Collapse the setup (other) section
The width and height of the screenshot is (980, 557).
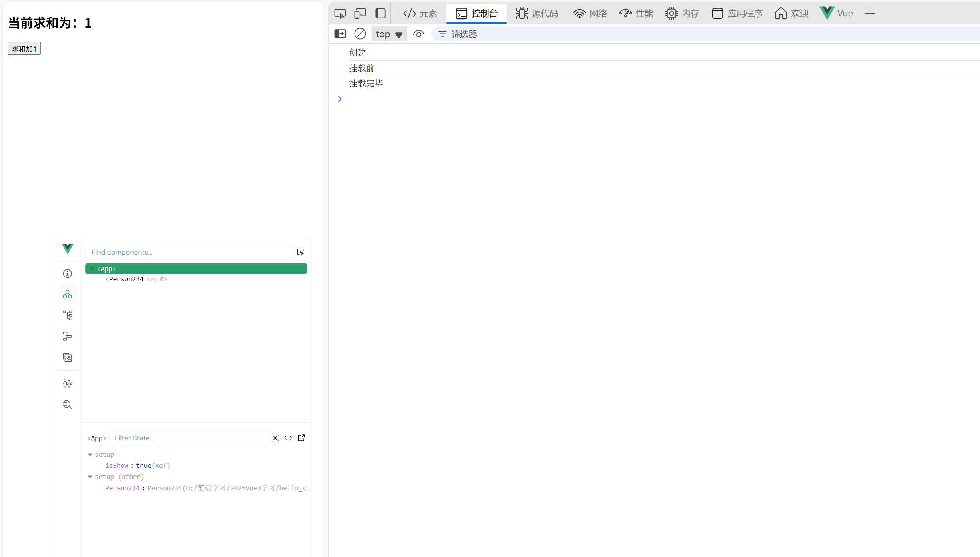click(90, 477)
